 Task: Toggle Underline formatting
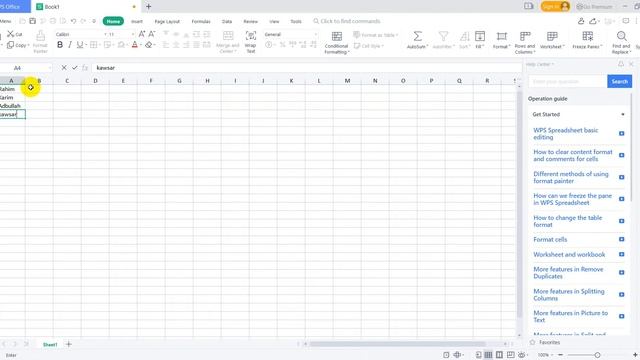coord(80,45)
